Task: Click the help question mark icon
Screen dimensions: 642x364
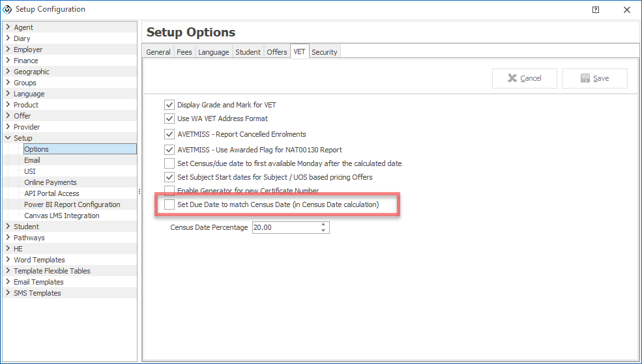Action: [595, 10]
